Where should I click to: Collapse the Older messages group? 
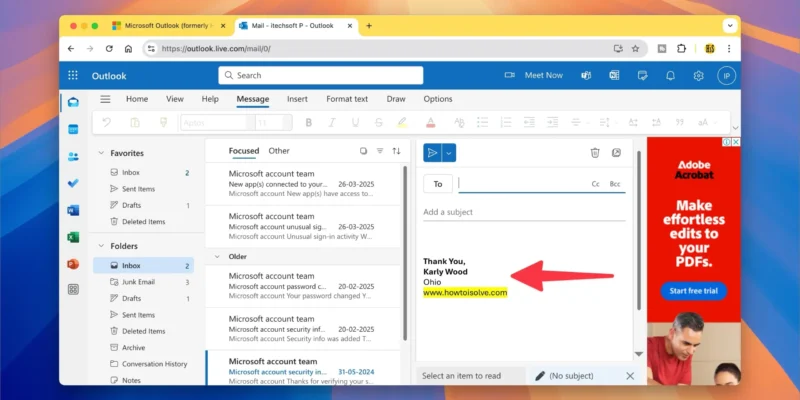217,257
